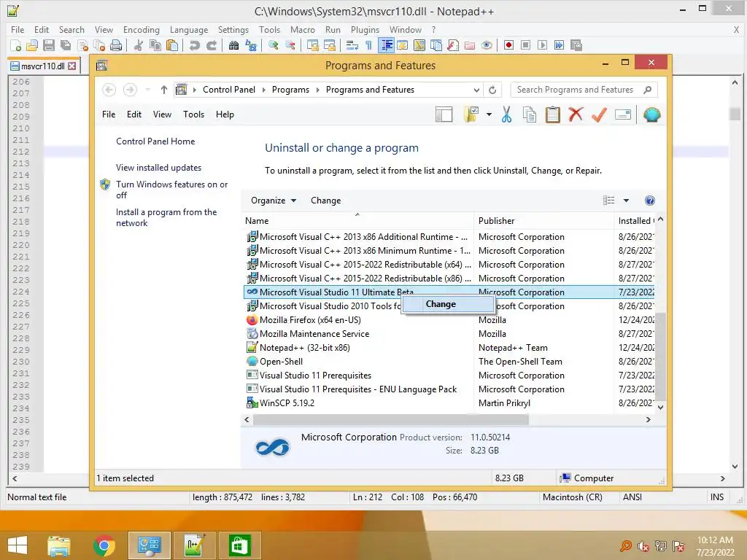Click the Cut scissors icon in Programs toolbar
Image resolution: width=747 pixels, height=560 pixels.
506,114
